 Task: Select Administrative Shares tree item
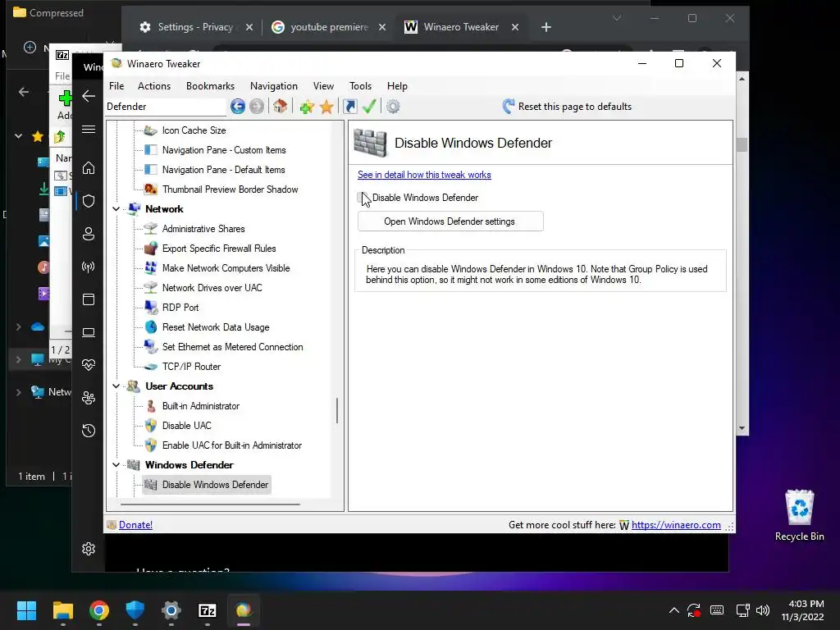click(203, 229)
